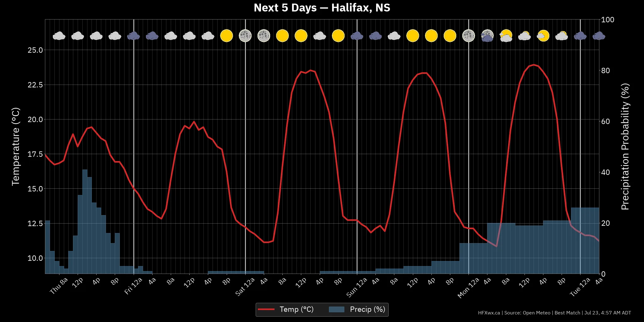Click the cloud icon for Thursday 12 PM

[x=78, y=36]
